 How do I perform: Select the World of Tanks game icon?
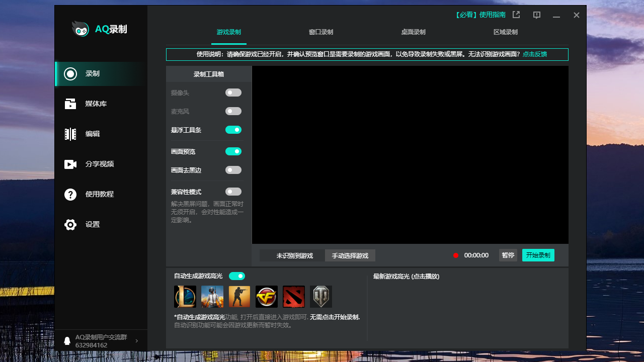coord(321,297)
